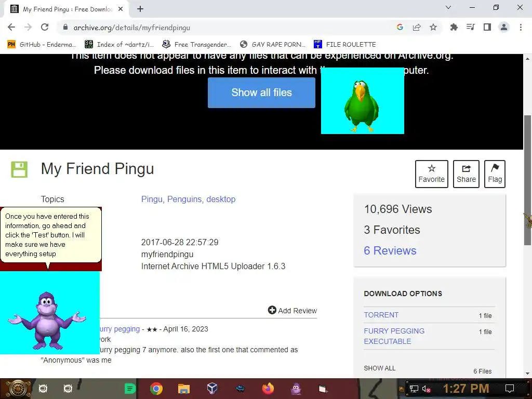Open Firefox from the taskbar
The image size is (532, 399).
(268, 389)
